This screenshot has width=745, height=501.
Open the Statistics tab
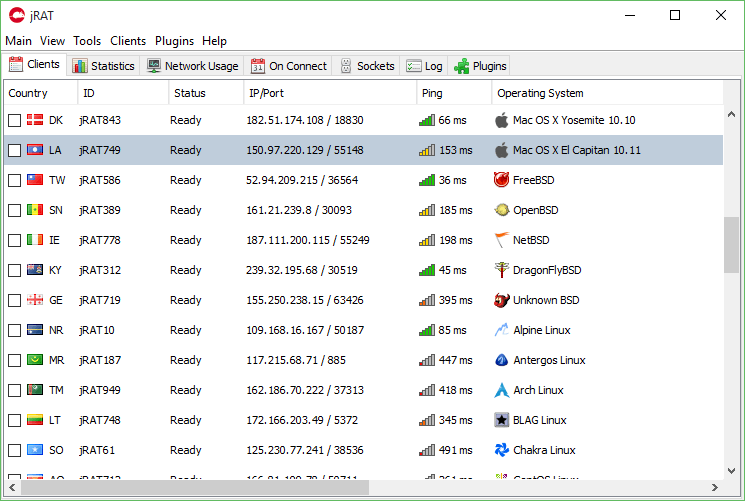pyautogui.click(x=104, y=66)
